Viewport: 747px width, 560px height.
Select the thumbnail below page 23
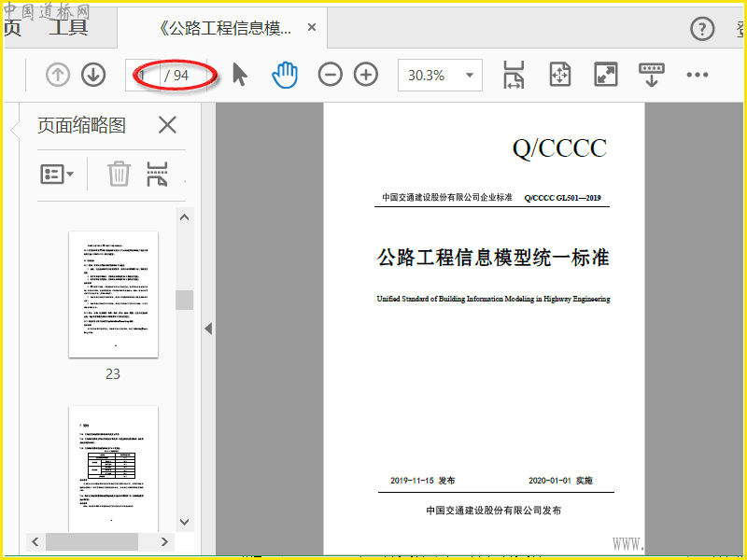point(113,469)
